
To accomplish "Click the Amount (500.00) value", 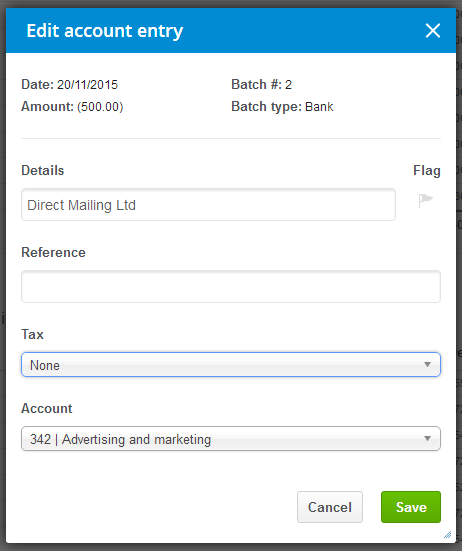I will click(100, 107).
